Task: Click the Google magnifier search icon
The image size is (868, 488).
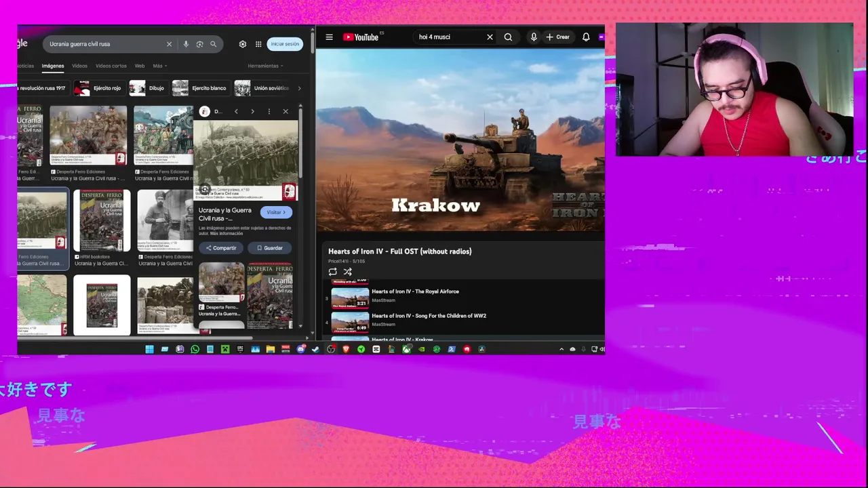Action: point(213,44)
